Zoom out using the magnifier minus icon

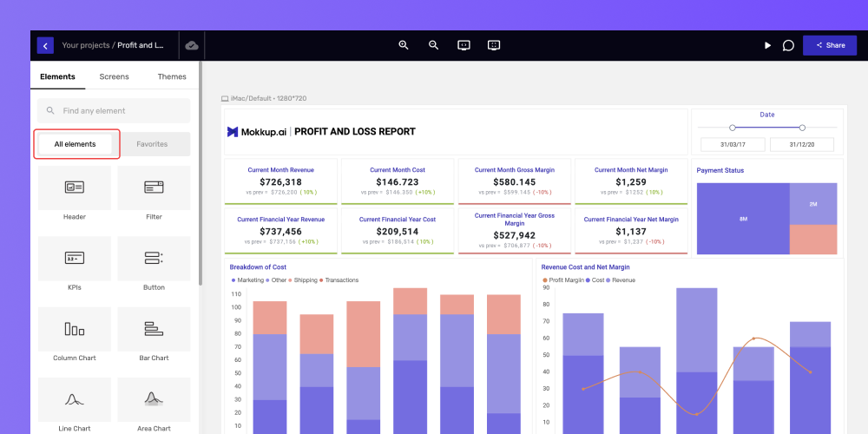433,45
